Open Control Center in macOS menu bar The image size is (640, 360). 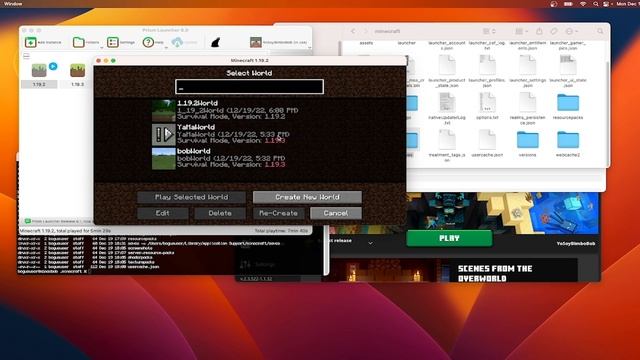tap(606, 4)
